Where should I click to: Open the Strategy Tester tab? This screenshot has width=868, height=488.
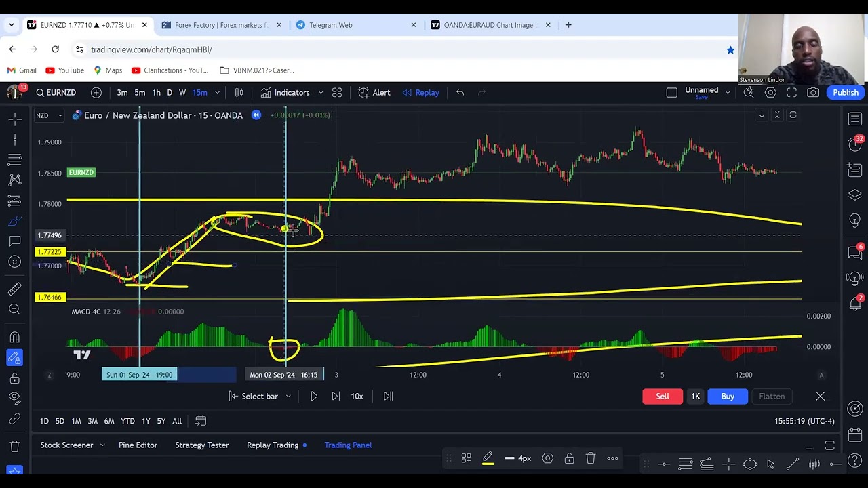(202, 445)
